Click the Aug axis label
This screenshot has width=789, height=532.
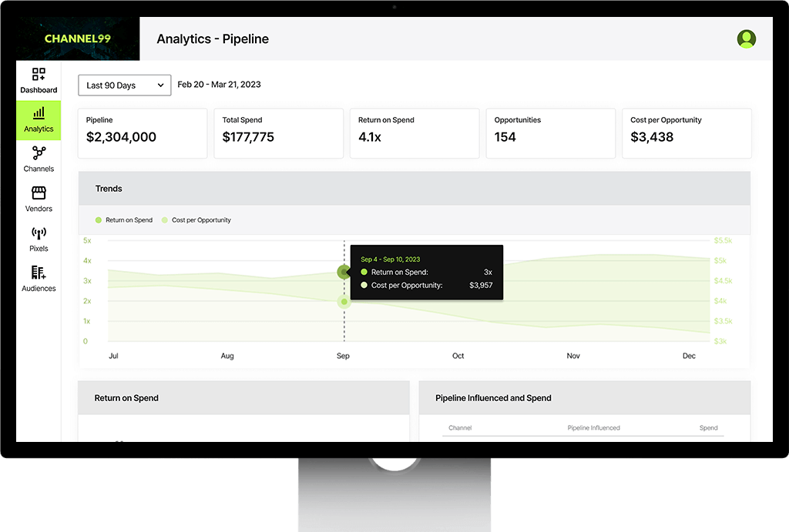227,356
